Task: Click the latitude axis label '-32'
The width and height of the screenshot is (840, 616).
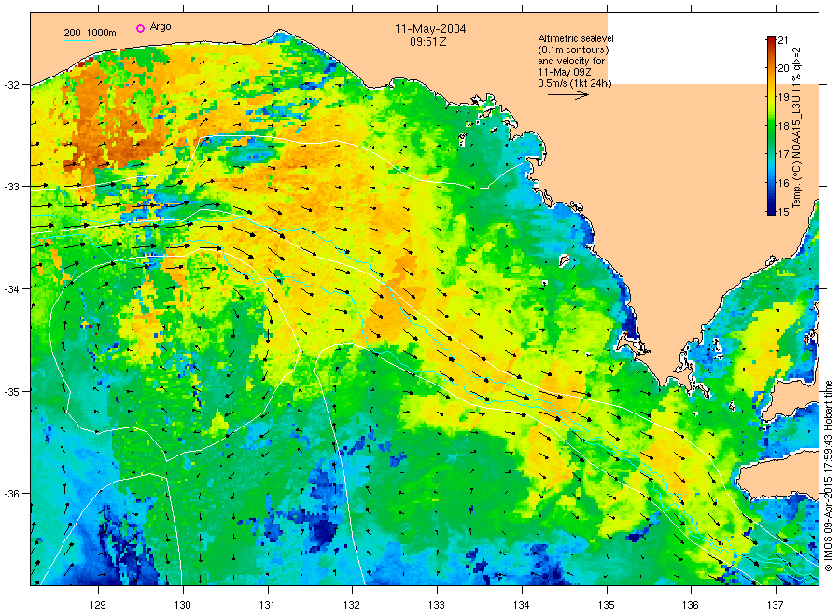Action: 11,85
